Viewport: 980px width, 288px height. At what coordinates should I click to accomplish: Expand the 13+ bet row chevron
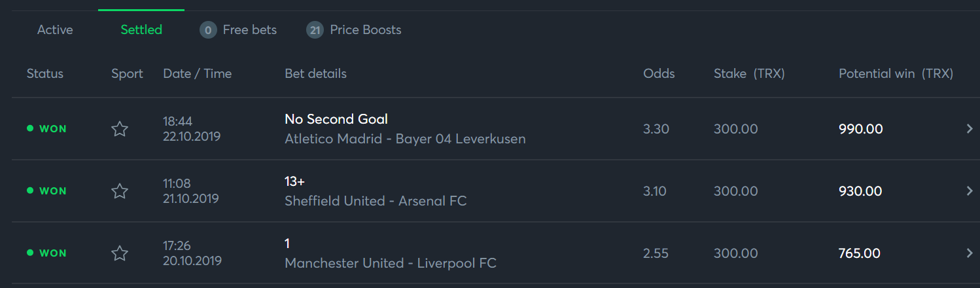970,191
